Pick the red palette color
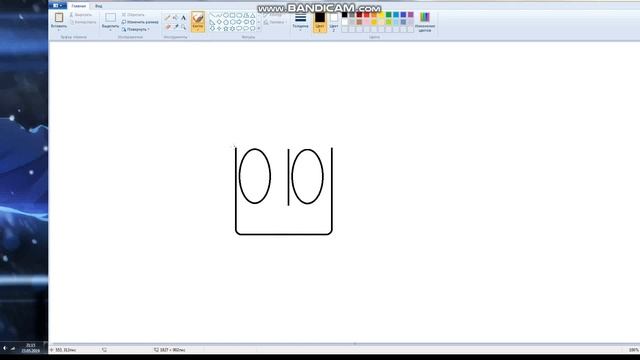The width and height of the screenshot is (640, 360). pyautogui.click(x=367, y=15)
